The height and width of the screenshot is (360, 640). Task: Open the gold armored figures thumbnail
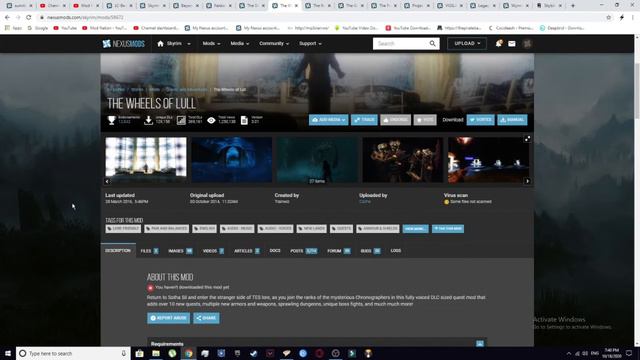(403, 160)
